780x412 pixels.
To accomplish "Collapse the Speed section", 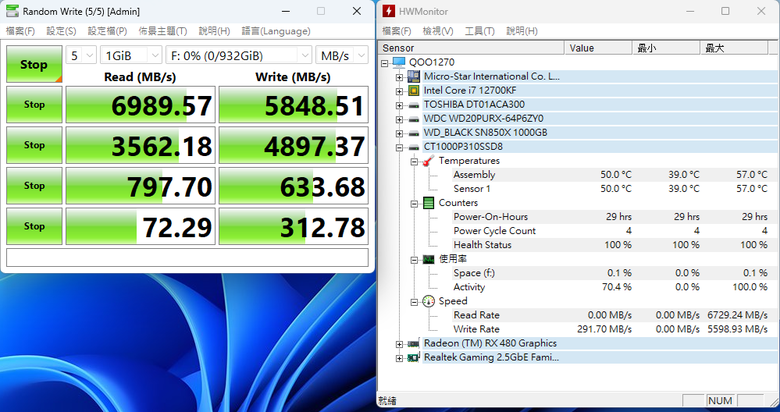I will pos(414,302).
